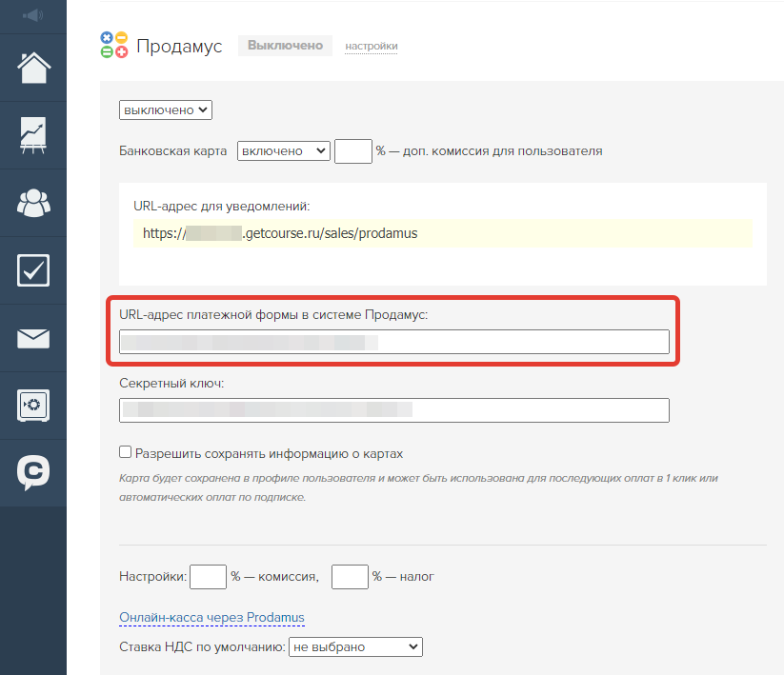784x675 pixels.
Task: Click the комиссия percent input field
Action: tap(208, 577)
